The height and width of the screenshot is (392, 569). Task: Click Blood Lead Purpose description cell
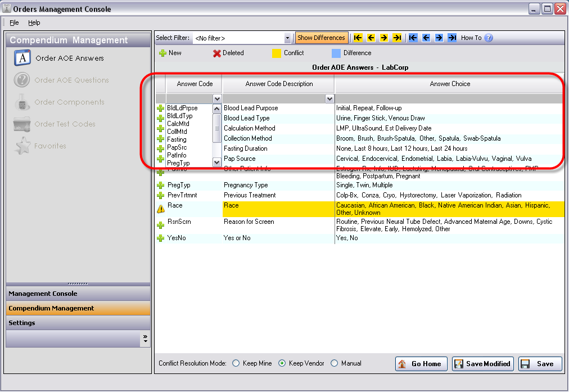pyautogui.click(x=278, y=108)
